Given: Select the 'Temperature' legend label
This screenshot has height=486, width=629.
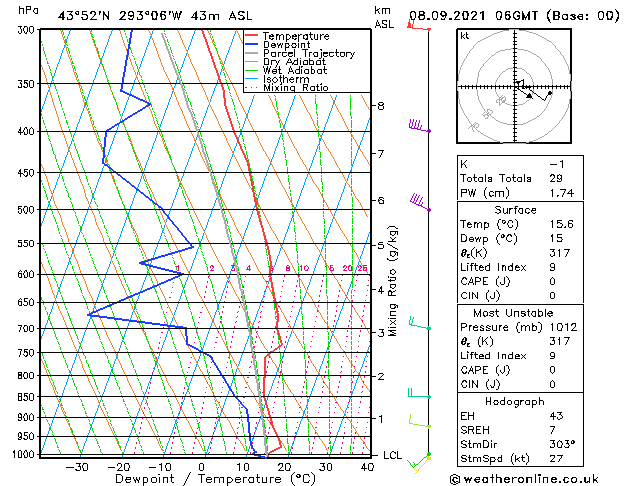Looking at the screenshot, I should coord(296,36).
